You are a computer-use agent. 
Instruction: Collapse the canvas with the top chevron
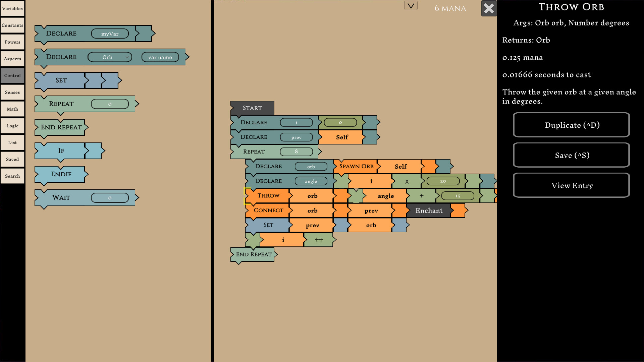pyautogui.click(x=411, y=5)
